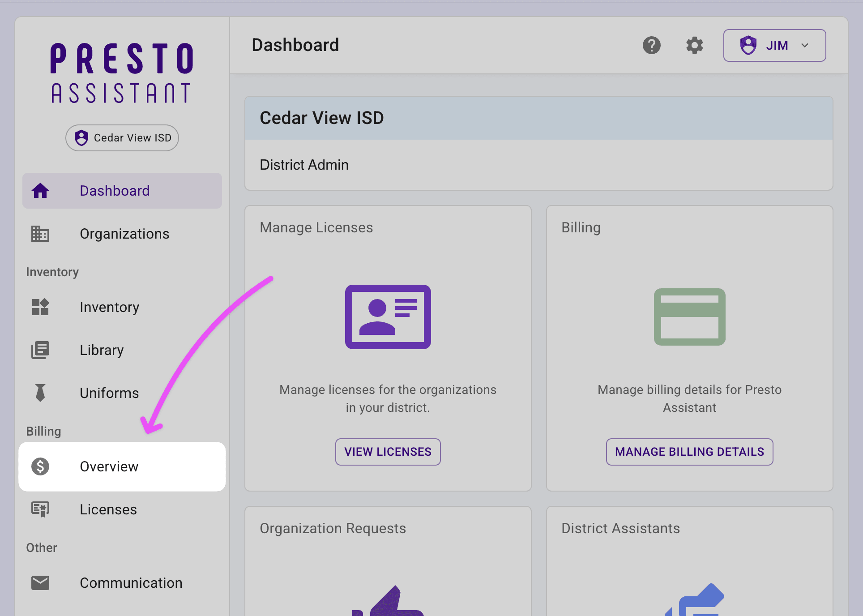This screenshot has height=616, width=863.
Task: Go to Organizations in sidebar
Action: tap(124, 234)
